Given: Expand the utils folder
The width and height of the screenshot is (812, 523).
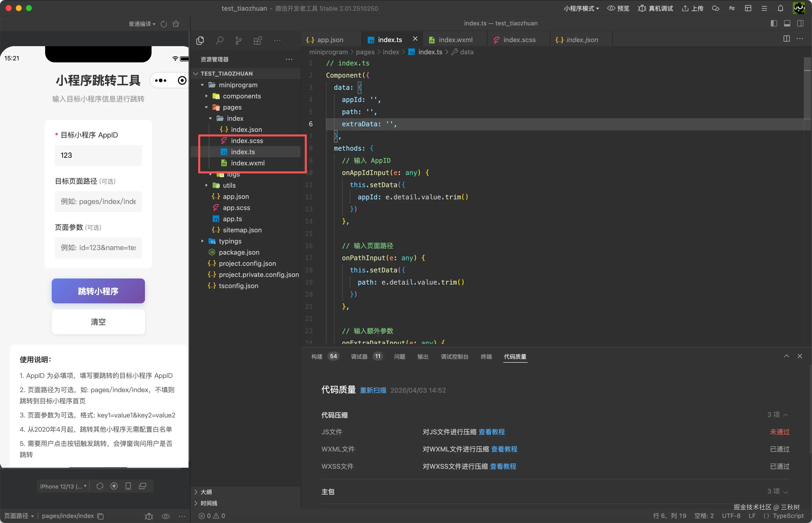Looking at the screenshot, I should pyautogui.click(x=229, y=185).
